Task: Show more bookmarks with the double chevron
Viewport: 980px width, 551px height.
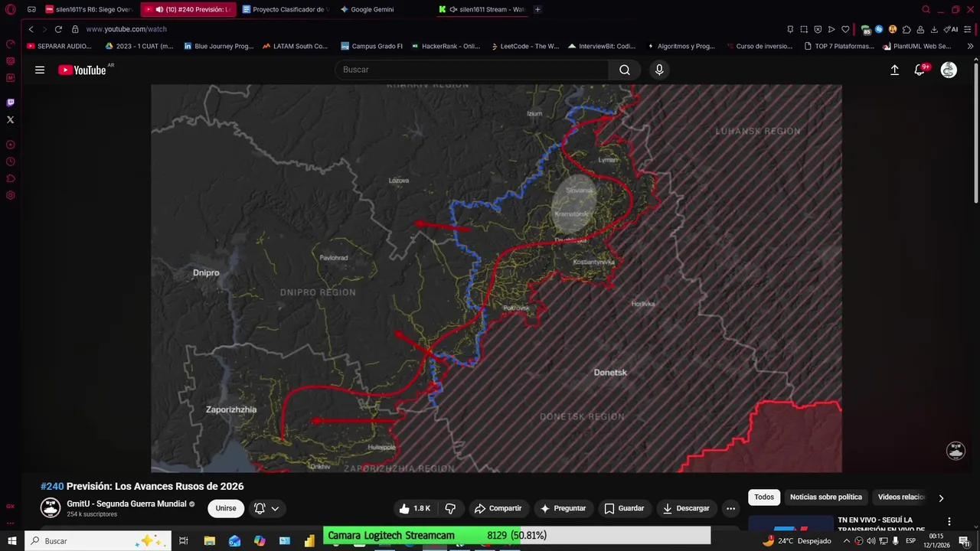Action: (971, 46)
